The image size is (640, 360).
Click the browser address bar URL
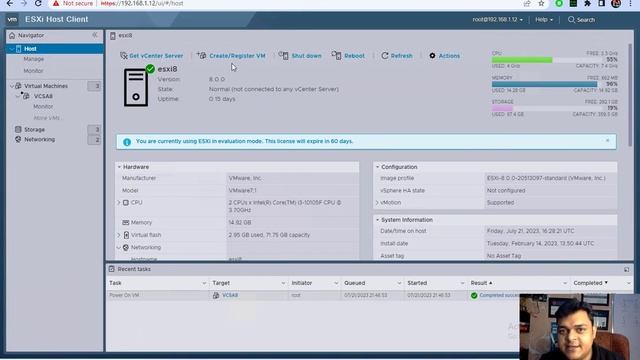tap(142, 3)
